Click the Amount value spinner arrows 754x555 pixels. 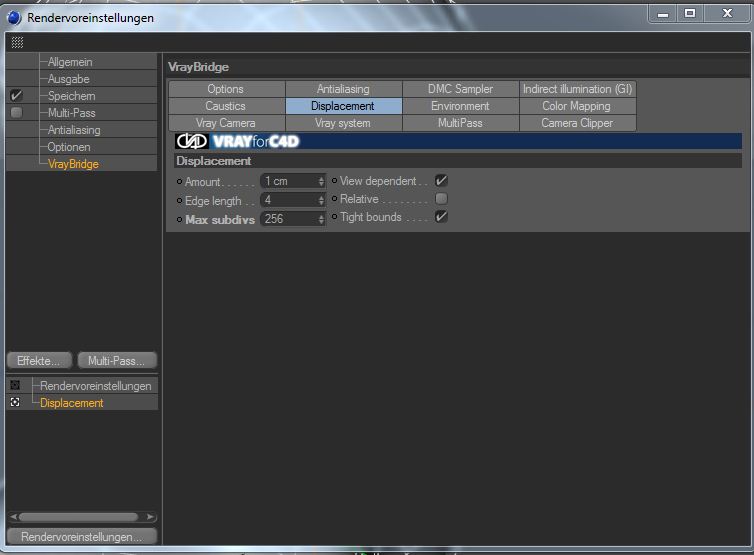click(x=321, y=181)
